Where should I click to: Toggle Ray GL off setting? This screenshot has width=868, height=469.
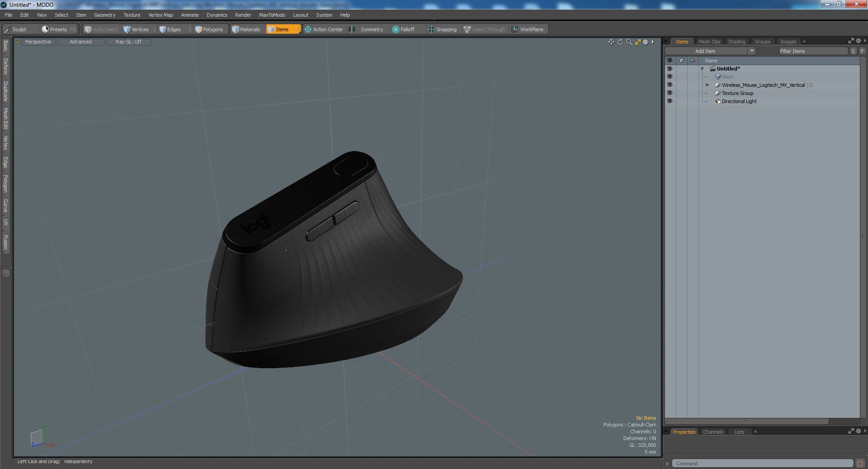[x=128, y=42]
